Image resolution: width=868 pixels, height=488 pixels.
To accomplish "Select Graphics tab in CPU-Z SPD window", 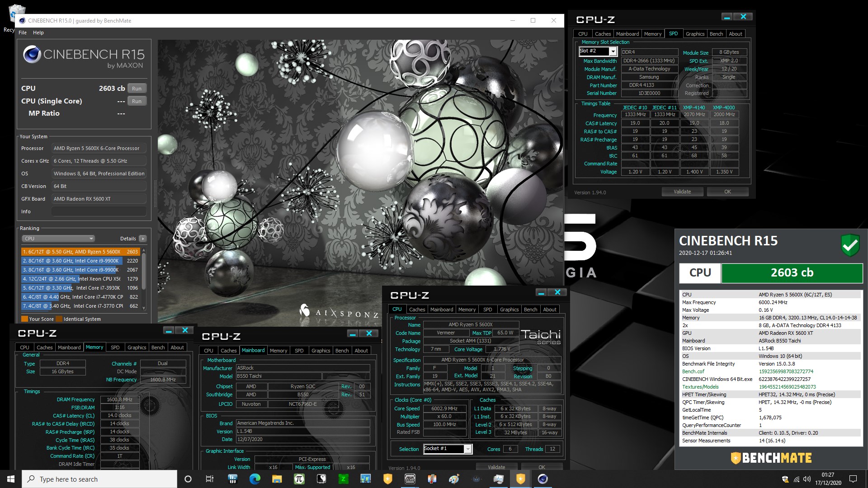I will 695,34.
